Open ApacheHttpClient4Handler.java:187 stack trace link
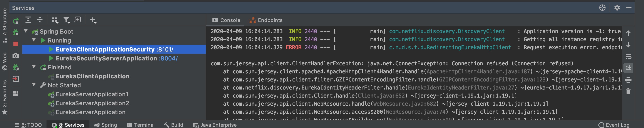644x128 pixels. [478, 72]
